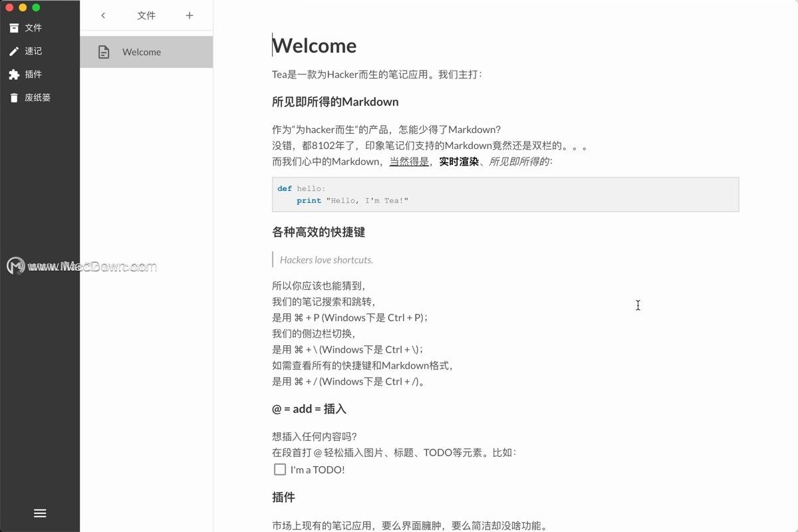Click the archive box icon beside 文件

14,28
